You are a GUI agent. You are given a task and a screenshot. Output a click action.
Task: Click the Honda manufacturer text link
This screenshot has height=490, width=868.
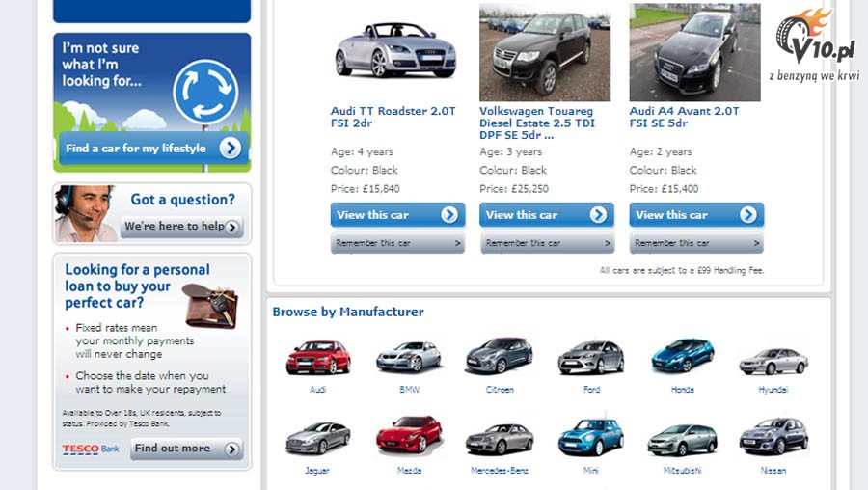(x=683, y=390)
